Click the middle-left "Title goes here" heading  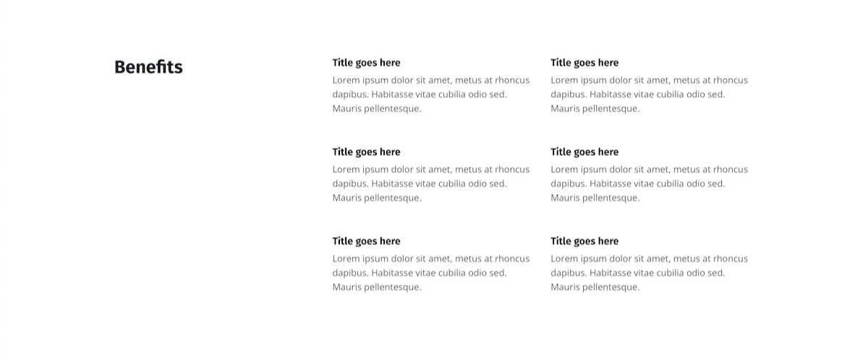pyautogui.click(x=366, y=152)
